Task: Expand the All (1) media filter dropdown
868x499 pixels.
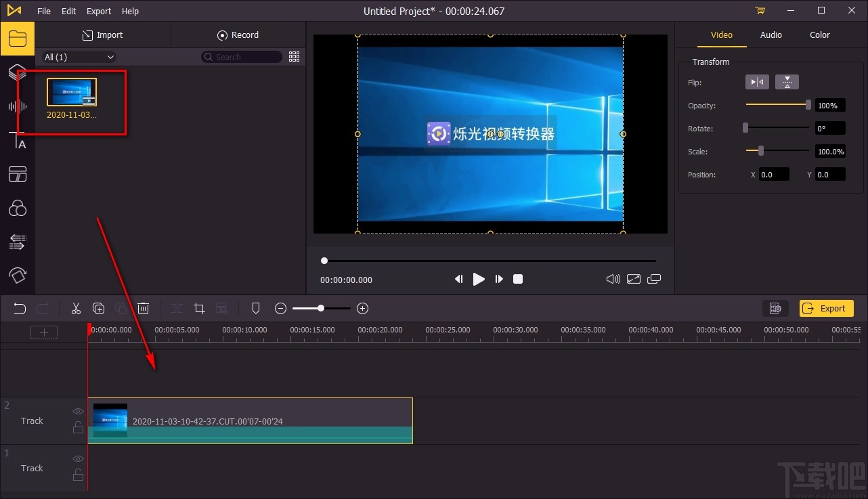Action: 79,57
